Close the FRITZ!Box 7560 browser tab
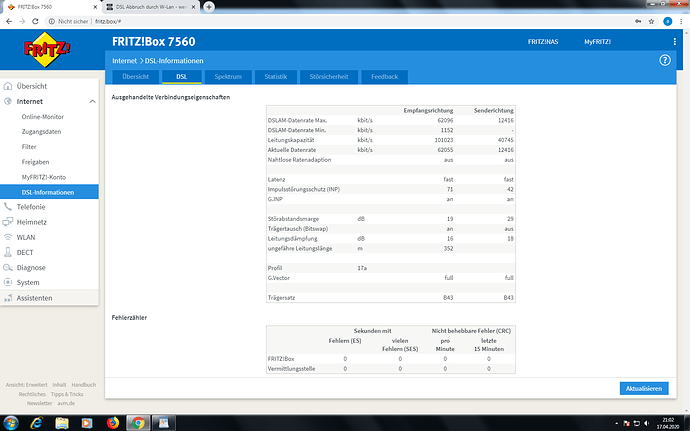 [x=95, y=7]
